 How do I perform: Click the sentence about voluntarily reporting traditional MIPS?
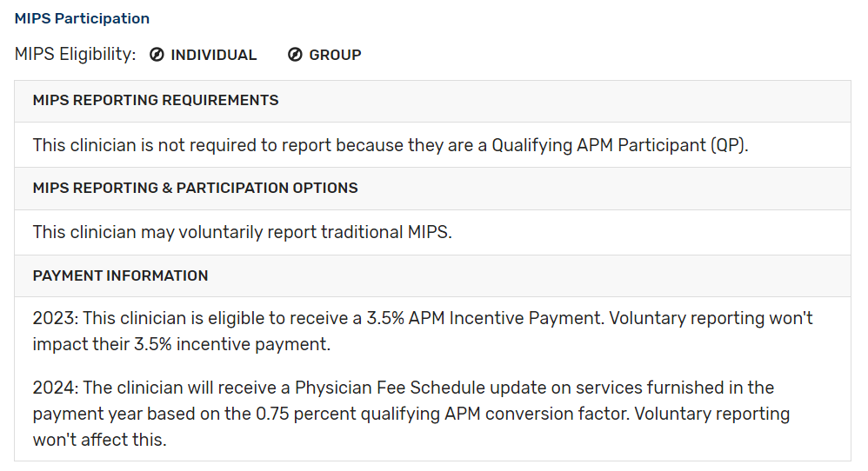243,232
